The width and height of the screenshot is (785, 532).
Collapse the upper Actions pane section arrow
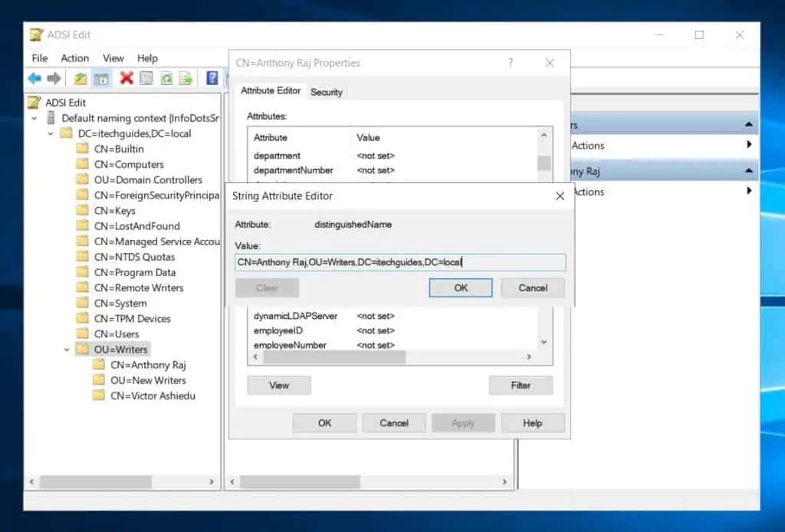pos(748,124)
